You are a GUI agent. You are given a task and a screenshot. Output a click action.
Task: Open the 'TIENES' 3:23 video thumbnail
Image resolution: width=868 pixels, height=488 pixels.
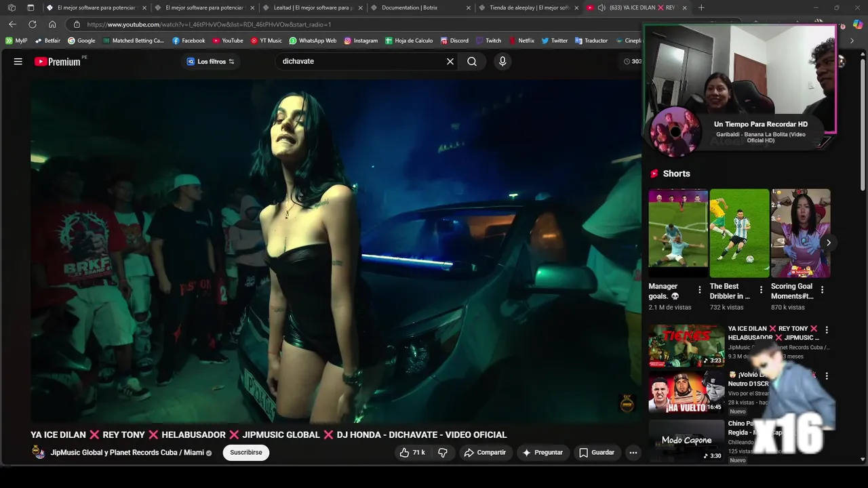tap(686, 345)
